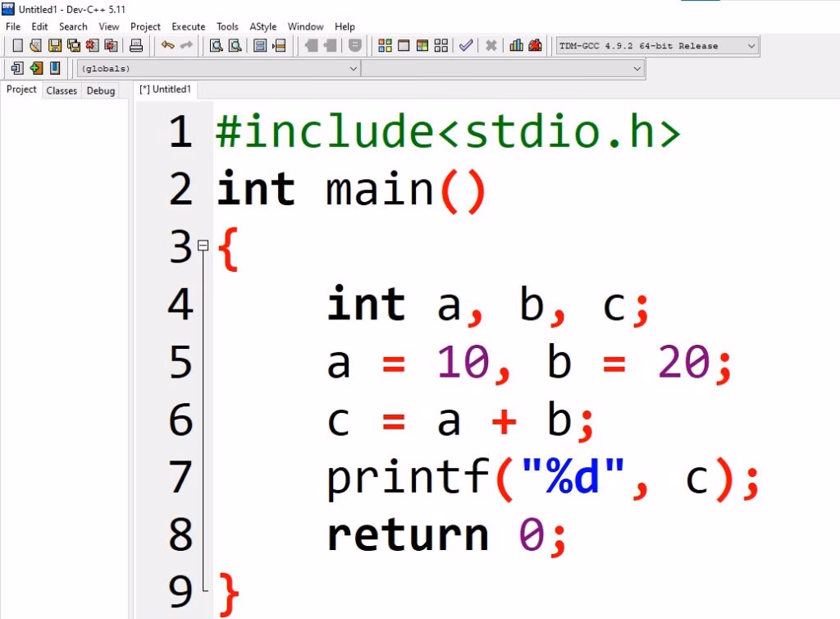Switch to the Debug sidebar tab
This screenshot has width=840, height=619.
click(x=101, y=90)
